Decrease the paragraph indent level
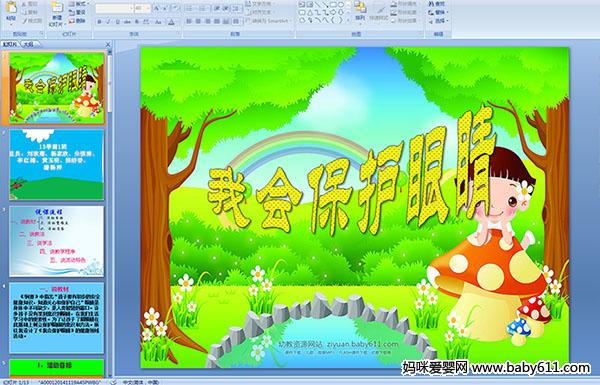This screenshot has width=600, height=385. coord(218,8)
